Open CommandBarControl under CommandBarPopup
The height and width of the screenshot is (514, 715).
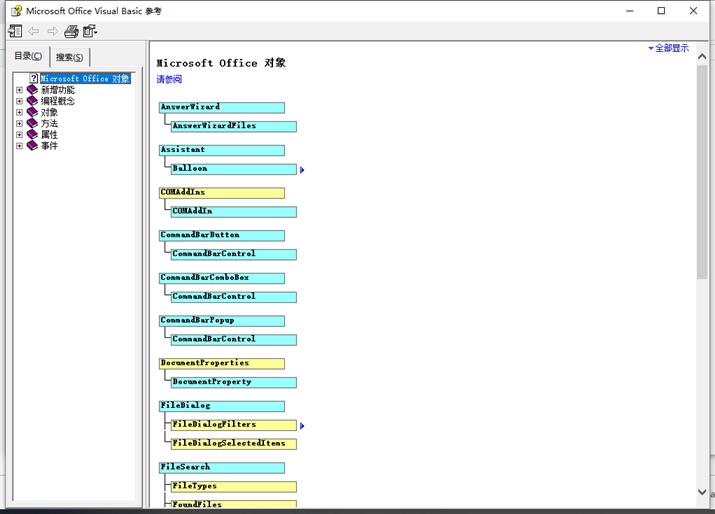[234, 339]
